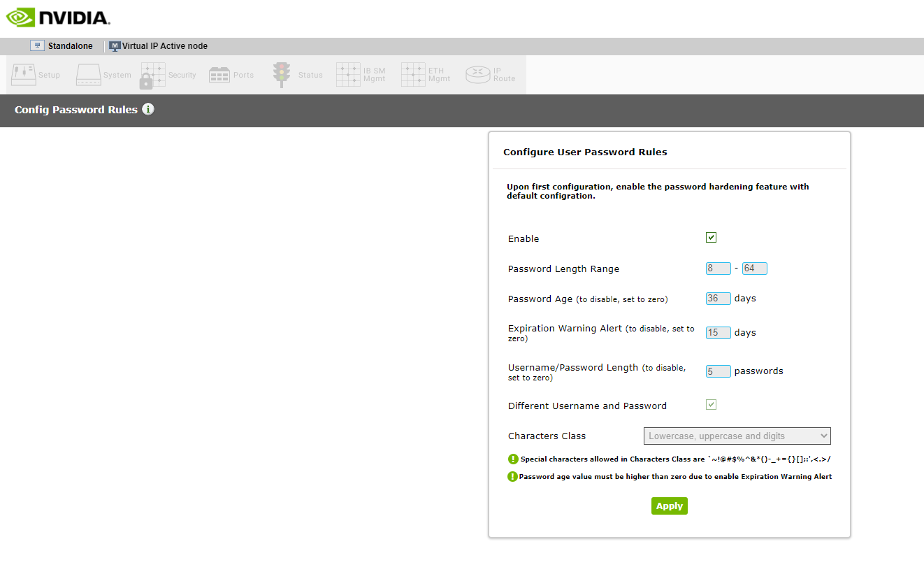Image resolution: width=924 pixels, height=565 pixels.
Task: Click the Virtual IP Active node label
Action: point(164,46)
